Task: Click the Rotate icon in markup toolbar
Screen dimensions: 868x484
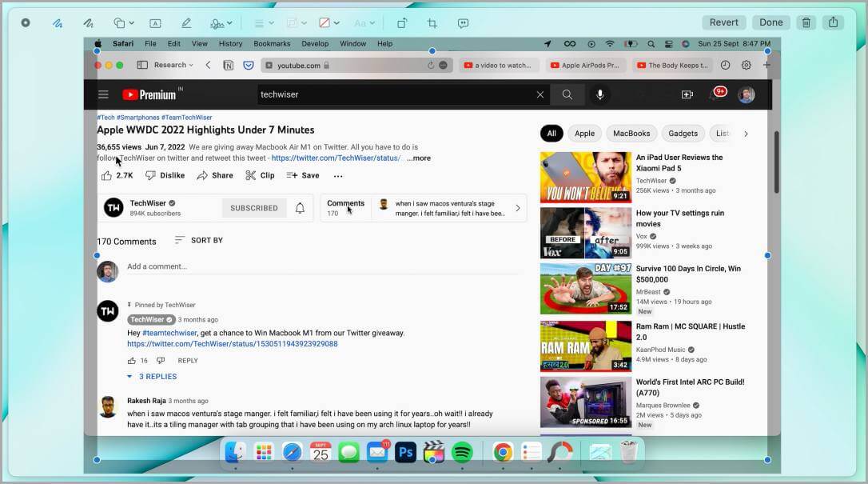Action: point(402,23)
